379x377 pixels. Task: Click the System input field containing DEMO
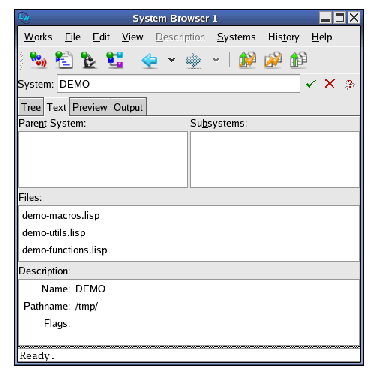179,84
